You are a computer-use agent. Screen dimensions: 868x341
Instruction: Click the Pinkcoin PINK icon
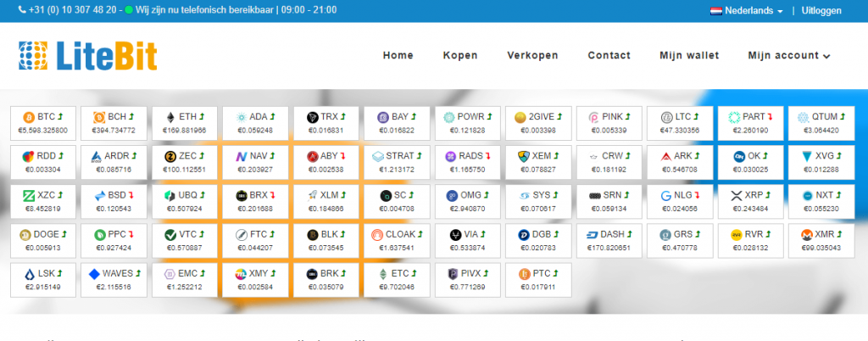[593, 117]
